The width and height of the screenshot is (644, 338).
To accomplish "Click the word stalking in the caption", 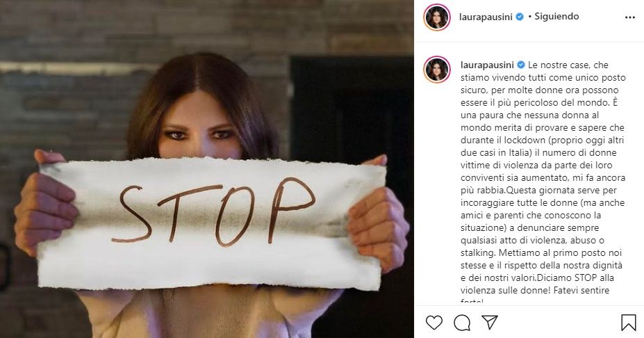I will [476, 253].
